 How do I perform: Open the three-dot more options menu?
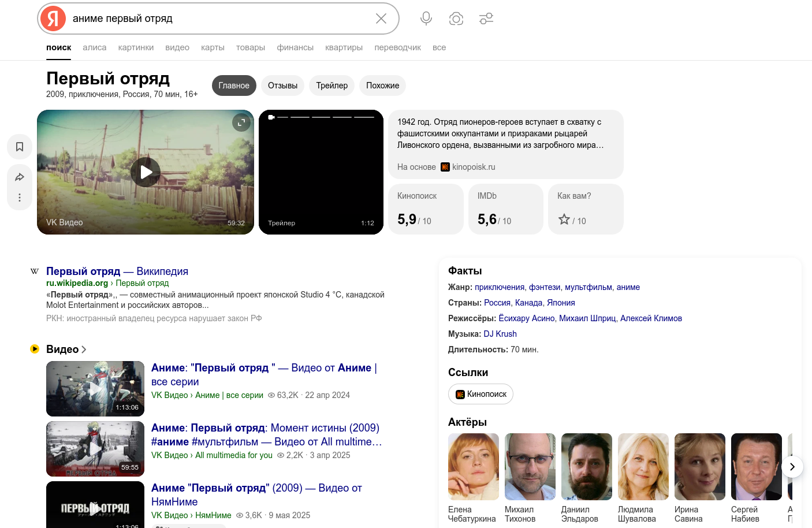[x=20, y=198]
